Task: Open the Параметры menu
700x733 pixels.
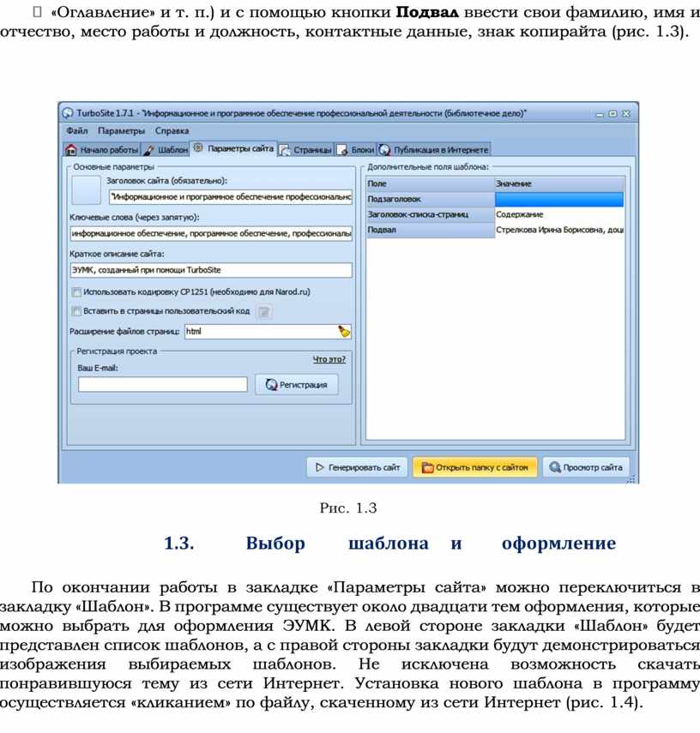Action: coord(121,131)
